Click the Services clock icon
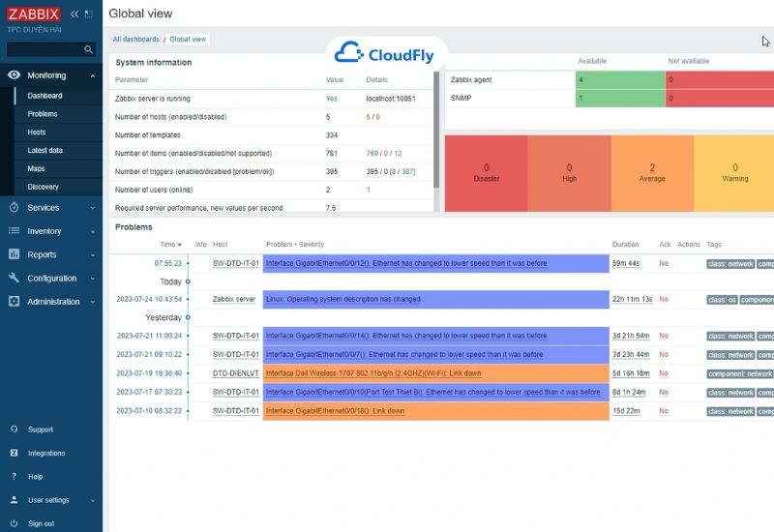Image resolution: width=774 pixels, height=532 pixels. click(14, 207)
